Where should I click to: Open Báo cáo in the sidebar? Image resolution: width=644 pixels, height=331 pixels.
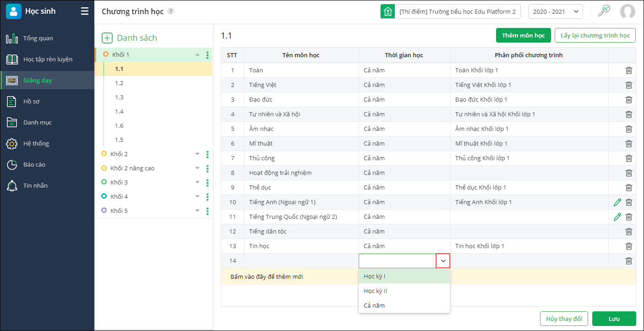(34, 164)
